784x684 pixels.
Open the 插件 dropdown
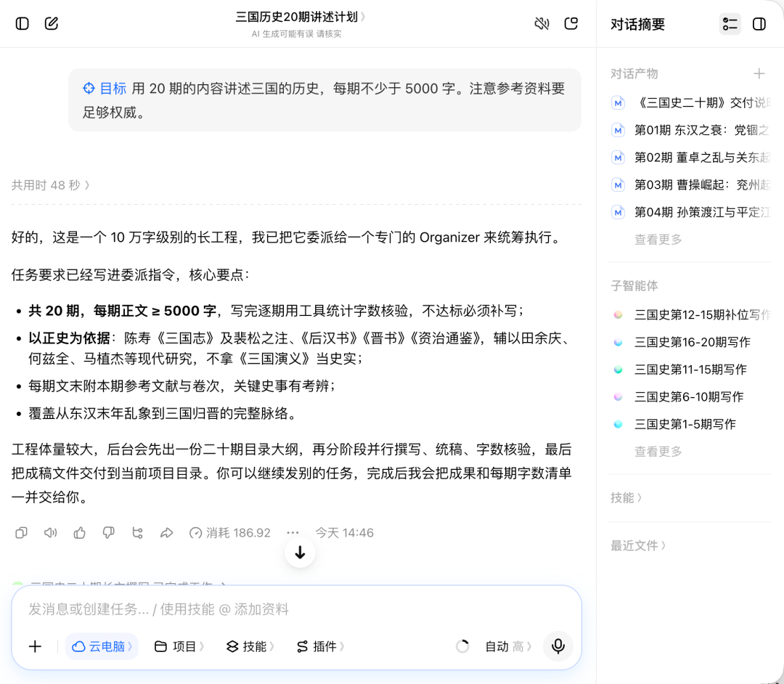click(x=321, y=646)
